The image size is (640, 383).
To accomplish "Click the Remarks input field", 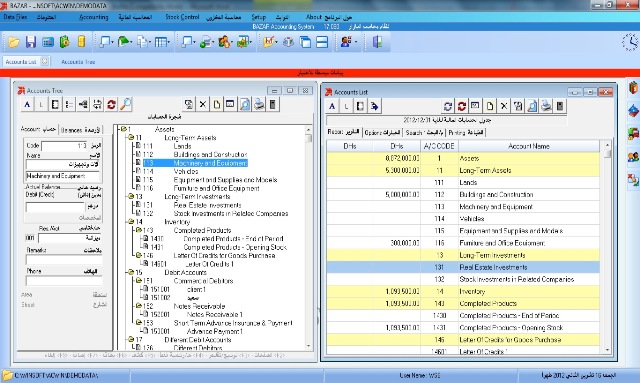I will coord(64,260).
